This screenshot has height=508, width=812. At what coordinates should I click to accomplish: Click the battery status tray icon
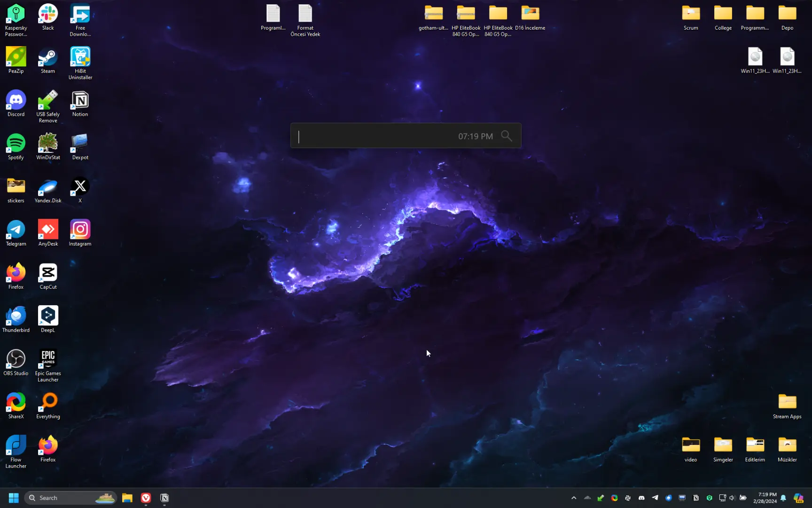[743, 498]
